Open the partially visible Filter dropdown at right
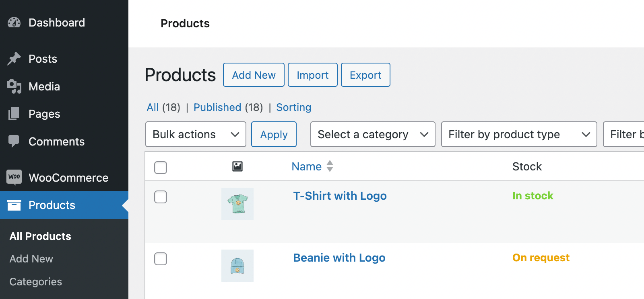 (x=624, y=134)
